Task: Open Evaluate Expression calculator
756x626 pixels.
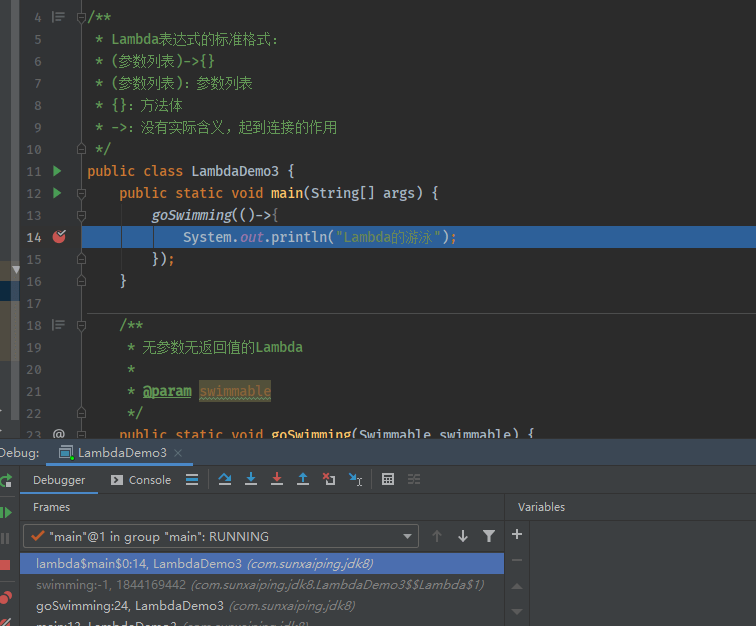Action: pos(388,479)
